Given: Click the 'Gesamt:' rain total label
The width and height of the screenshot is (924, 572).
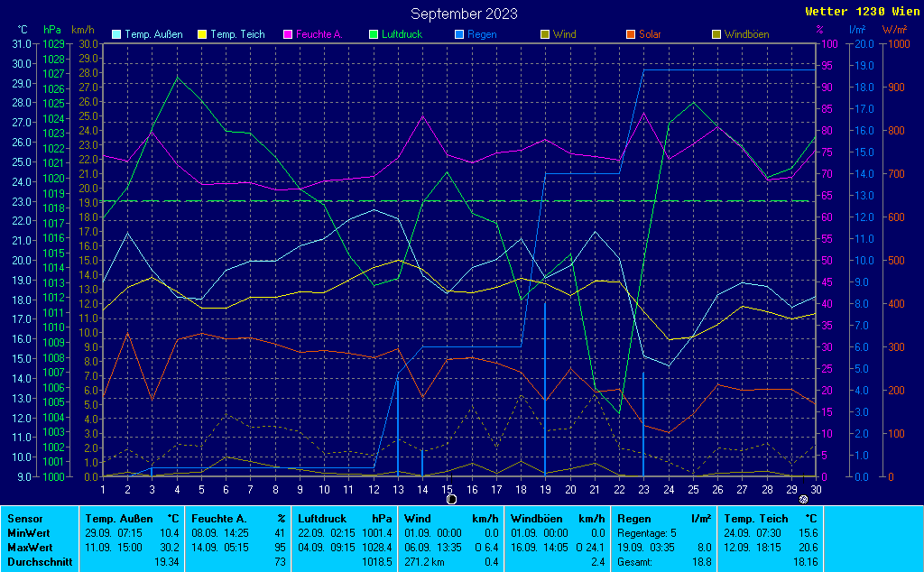Looking at the screenshot, I should [x=634, y=562].
